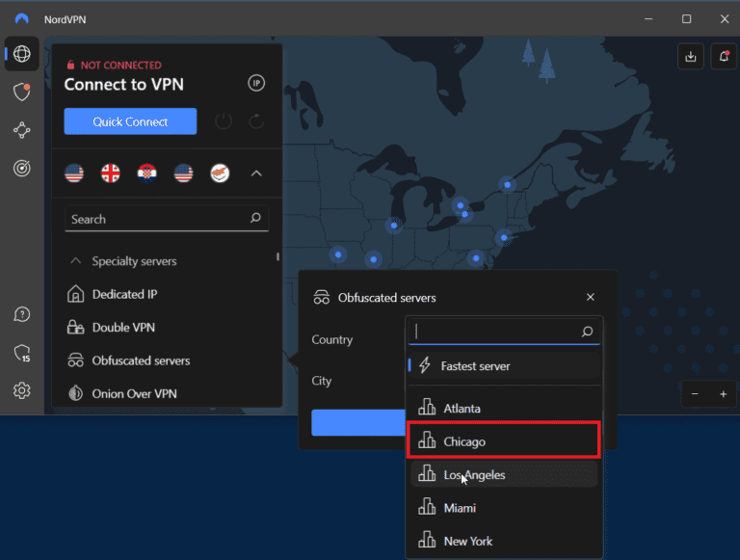Click the Quick Connect button
Image resolution: width=740 pixels, height=560 pixels.
click(x=130, y=121)
